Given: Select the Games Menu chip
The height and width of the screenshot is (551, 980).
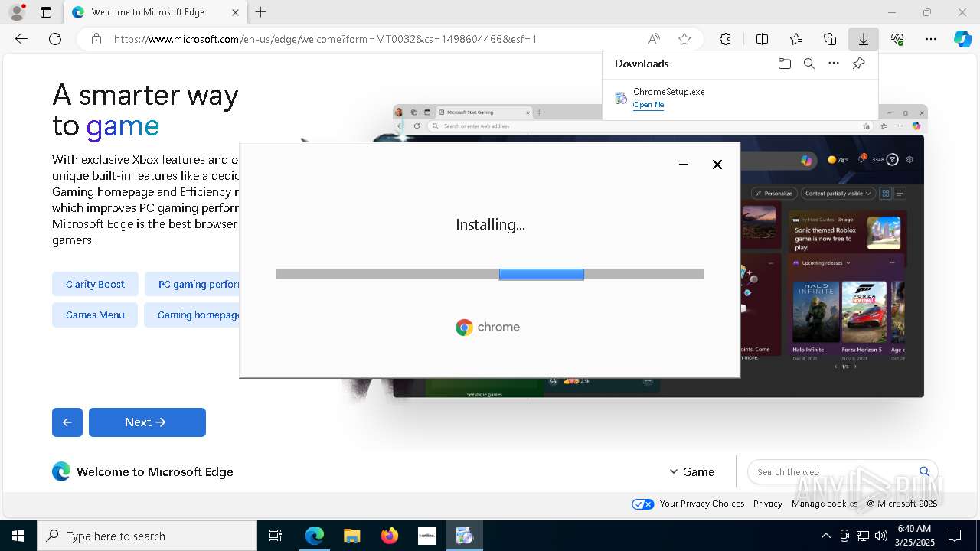Looking at the screenshot, I should coord(95,315).
